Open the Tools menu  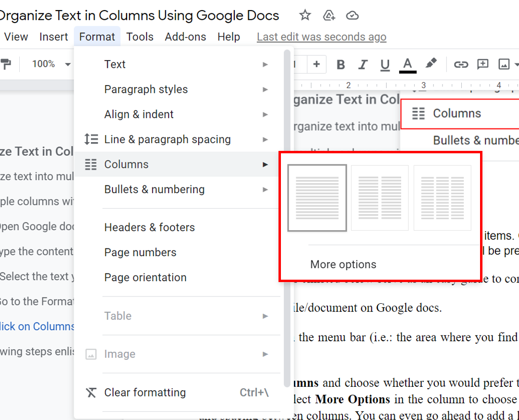pos(139,37)
